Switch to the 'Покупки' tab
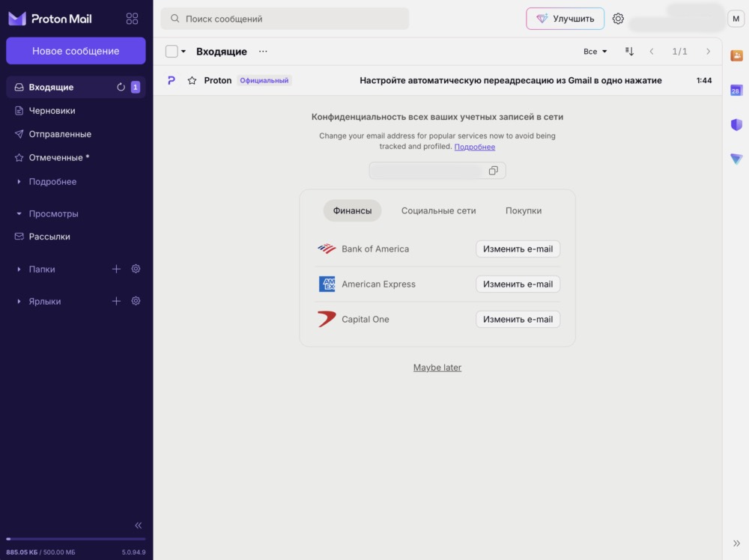749x560 pixels. pos(524,210)
